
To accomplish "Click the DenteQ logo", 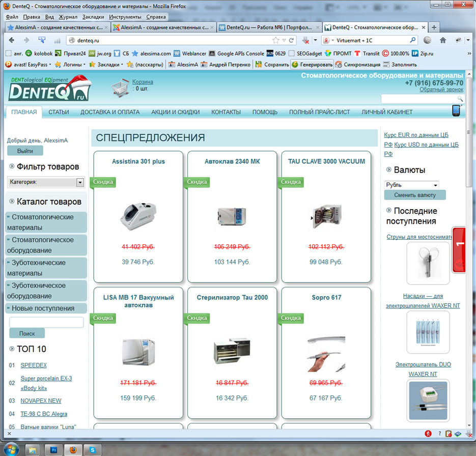I will click(50, 88).
